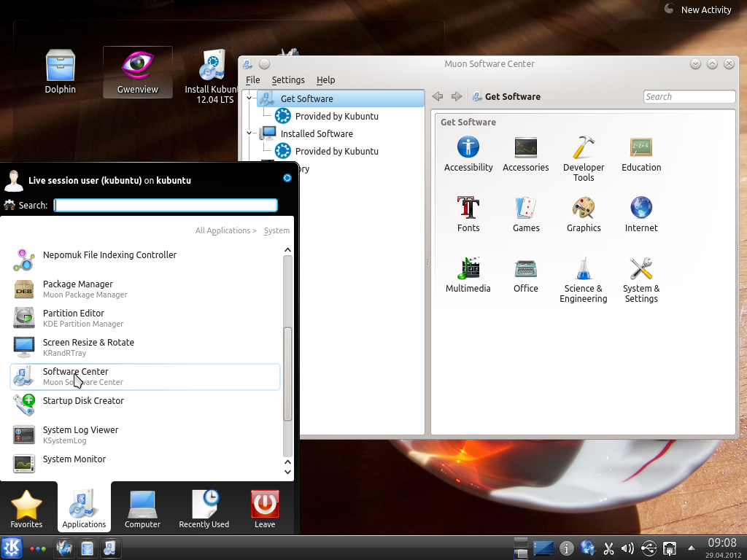This screenshot has height=560, width=747.
Task: Open the Developer Tools category
Action: pyautogui.click(x=584, y=159)
